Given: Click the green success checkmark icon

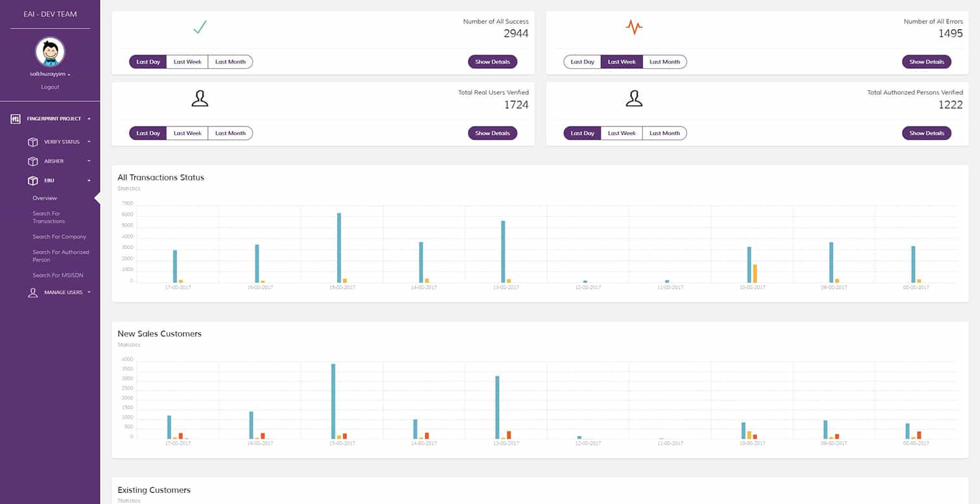Looking at the screenshot, I should coord(200,27).
